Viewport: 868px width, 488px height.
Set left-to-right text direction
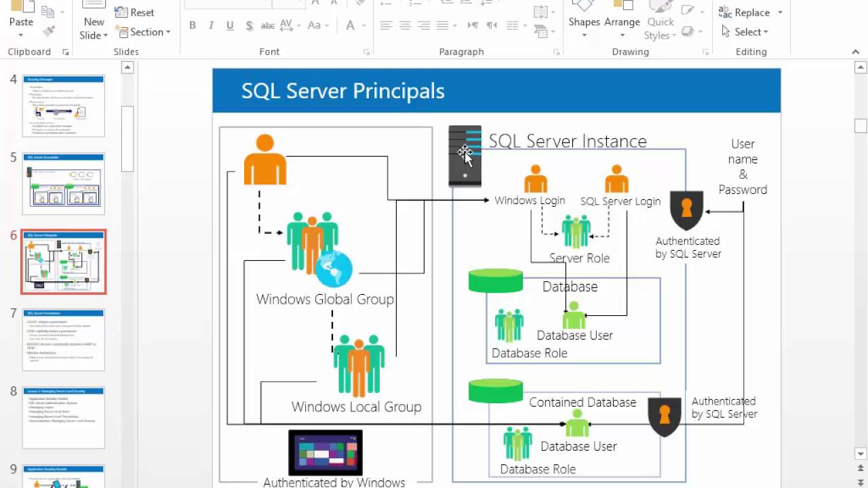tap(473, 26)
